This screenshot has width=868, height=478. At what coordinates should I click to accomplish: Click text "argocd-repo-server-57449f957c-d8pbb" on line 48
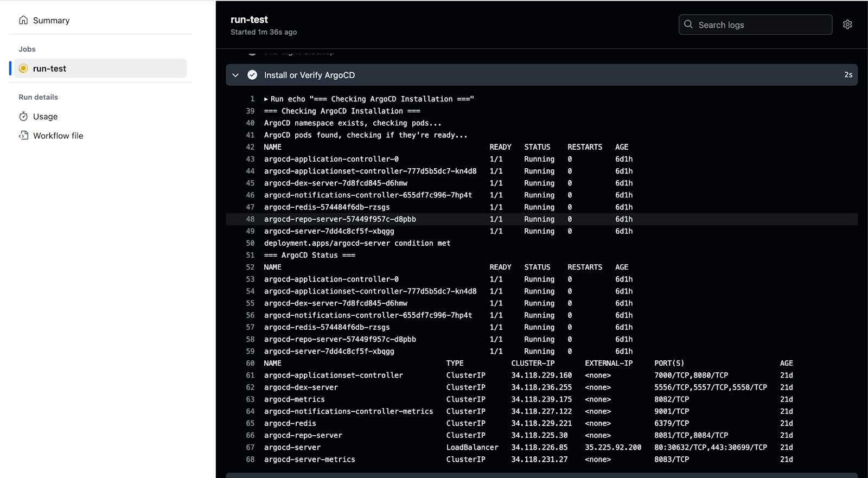tap(340, 219)
